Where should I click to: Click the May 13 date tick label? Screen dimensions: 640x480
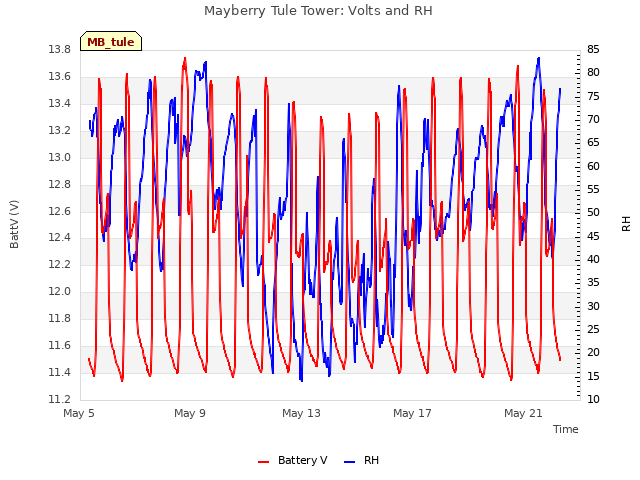coord(301,413)
